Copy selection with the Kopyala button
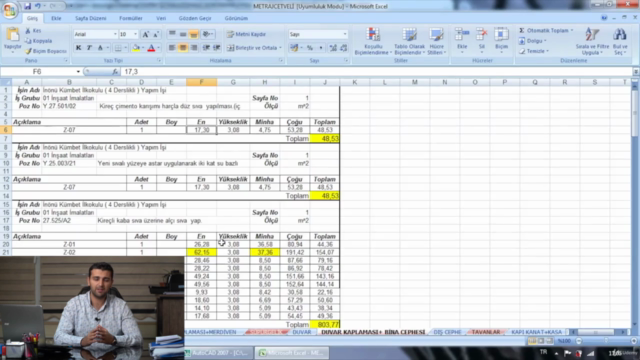Viewport: 640px width, 360px height. 38,41
